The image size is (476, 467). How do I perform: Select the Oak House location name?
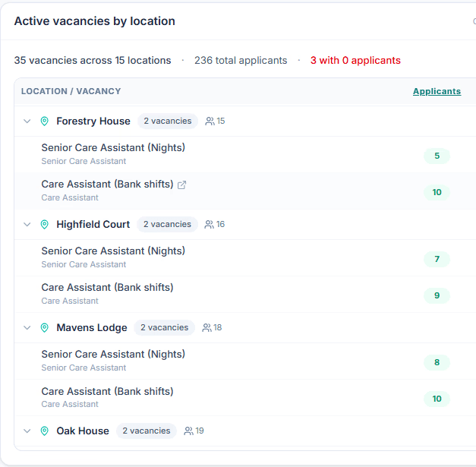pos(83,431)
